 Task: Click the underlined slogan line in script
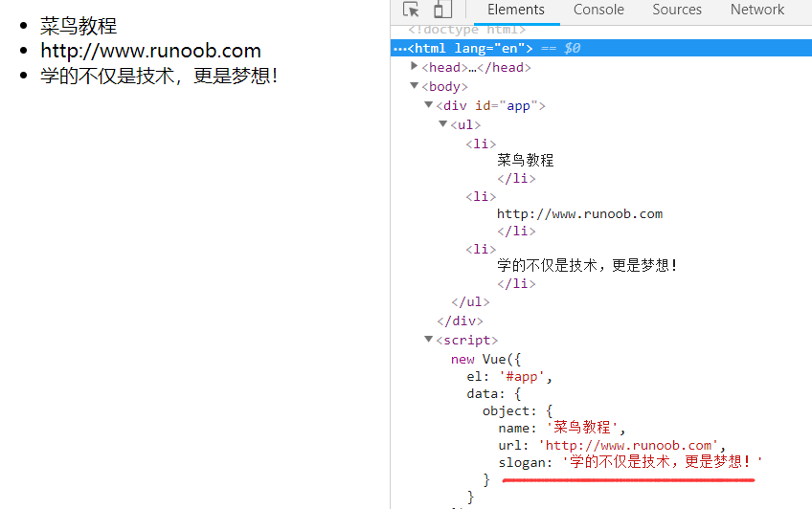click(x=630, y=463)
